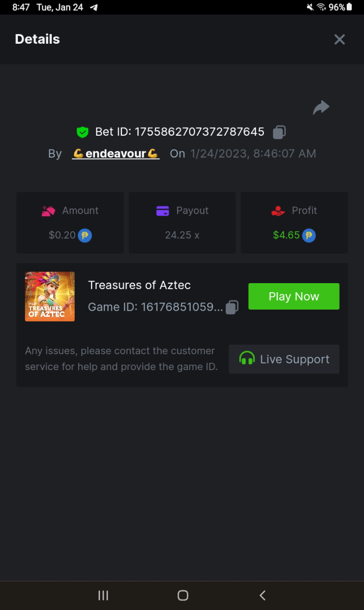
Task: Open Live Support chat
Action: click(x=284, y=359)
